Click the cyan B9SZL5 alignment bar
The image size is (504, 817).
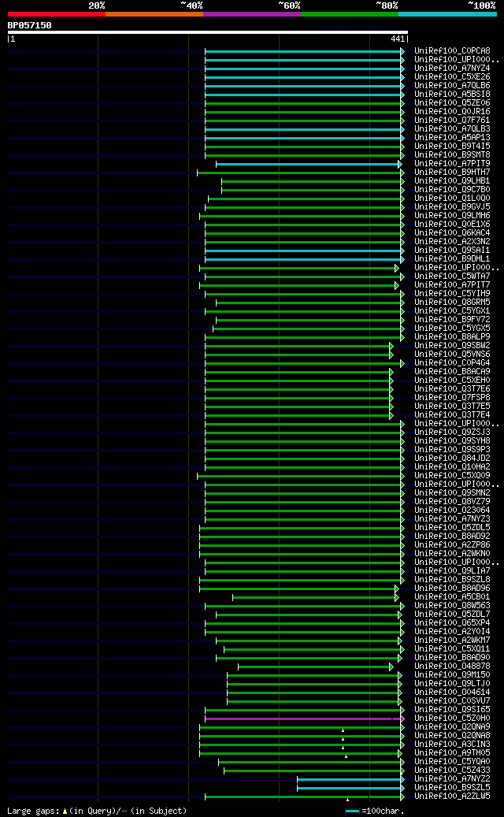pyautogui.click(x=348, y=788)
